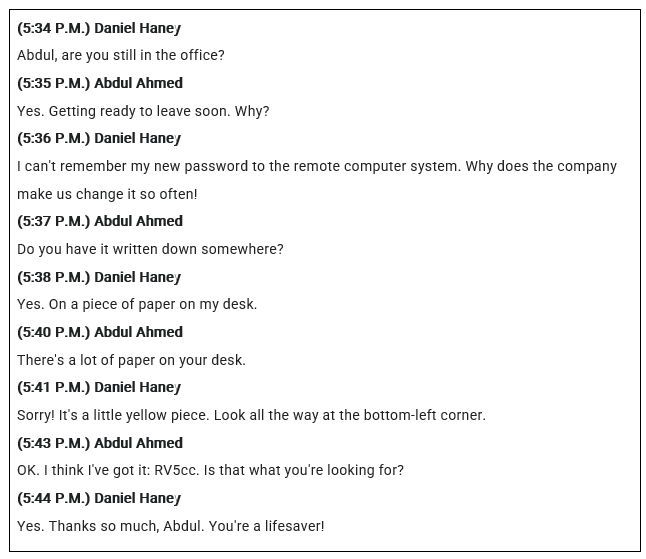Click the 5:43 P.M. Abdul Ahmed header
Viewport: 646px width, 559px height.
tap(100, 443)
